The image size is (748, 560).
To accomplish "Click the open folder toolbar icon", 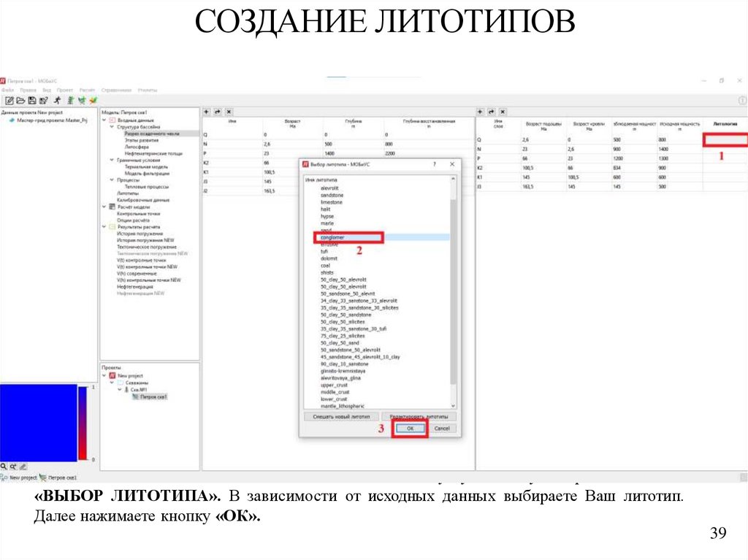I will point(20,100).
